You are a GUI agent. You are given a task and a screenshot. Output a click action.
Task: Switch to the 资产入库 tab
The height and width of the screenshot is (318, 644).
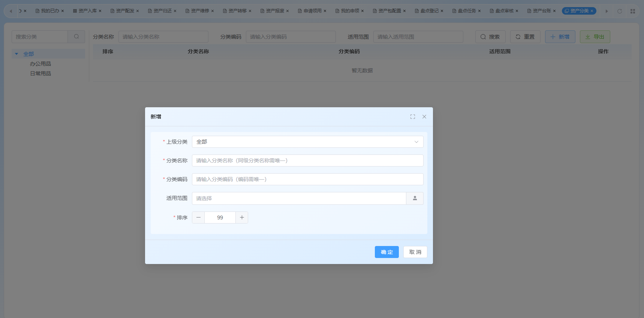[x=87, y=11]
